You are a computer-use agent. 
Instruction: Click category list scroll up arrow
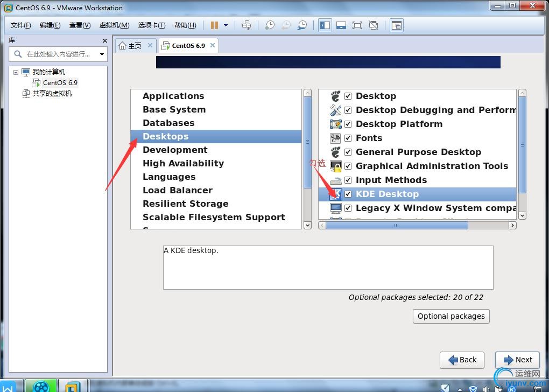[307, 93]
